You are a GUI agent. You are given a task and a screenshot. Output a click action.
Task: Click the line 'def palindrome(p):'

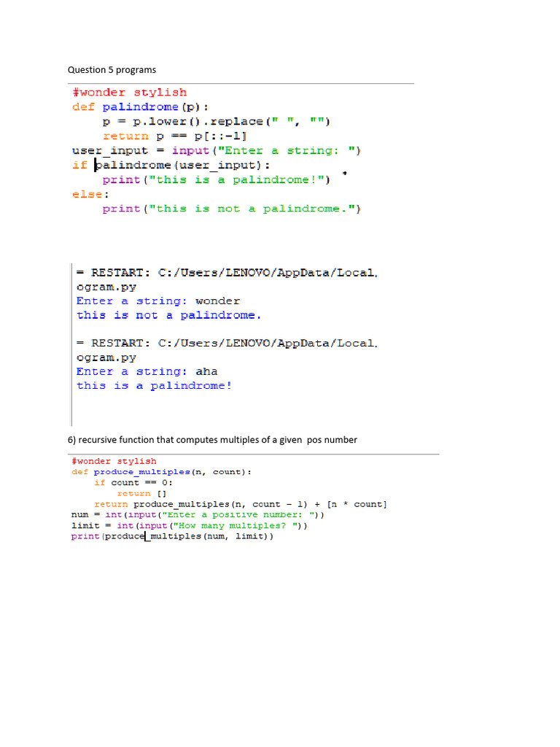tap(141, 107)
